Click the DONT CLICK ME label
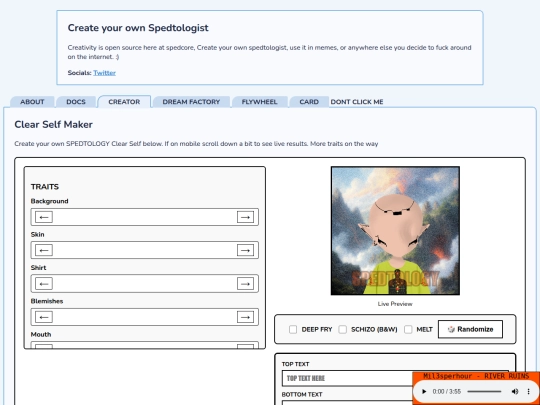 357,102
